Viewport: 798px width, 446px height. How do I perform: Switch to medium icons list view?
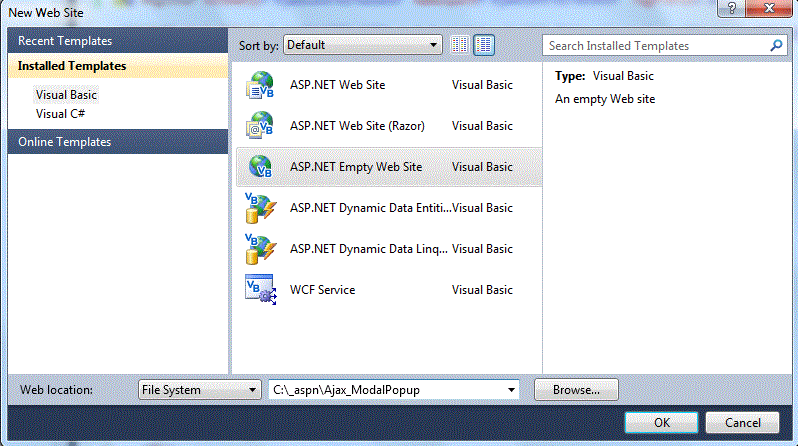coord(484,45)
